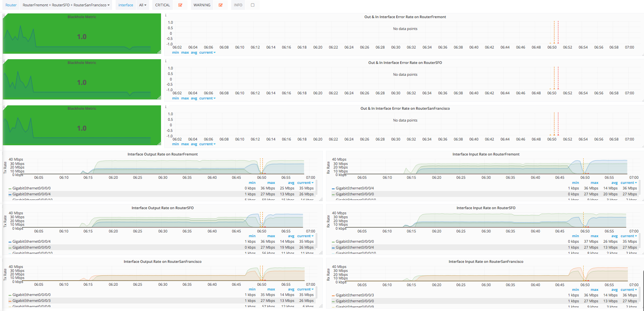Sort RouterFremont error legend by current
This screenshot has height=311, width=644.
(207, 52)
